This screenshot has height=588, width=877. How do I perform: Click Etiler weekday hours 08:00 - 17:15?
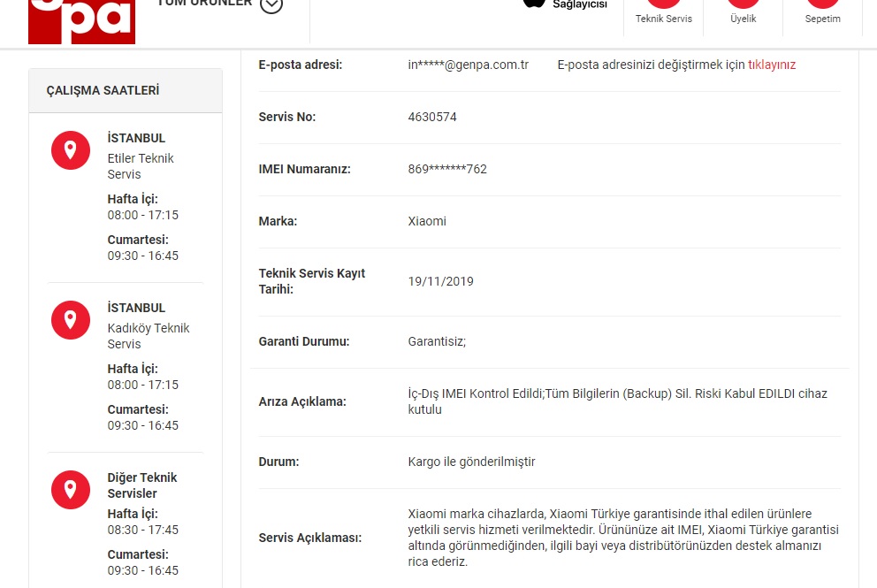(142, 215)
